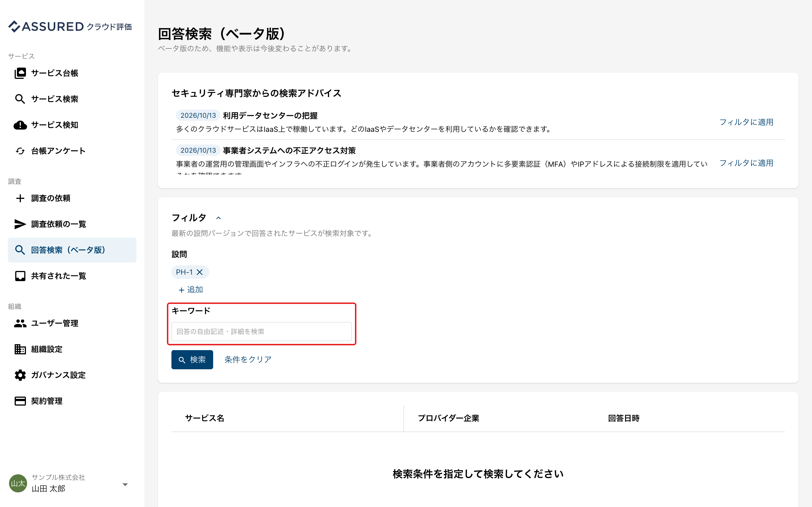Open ガバナンス設定 gear icon
The width and height of the screenshot is (812, 507).
coord(20,375)
